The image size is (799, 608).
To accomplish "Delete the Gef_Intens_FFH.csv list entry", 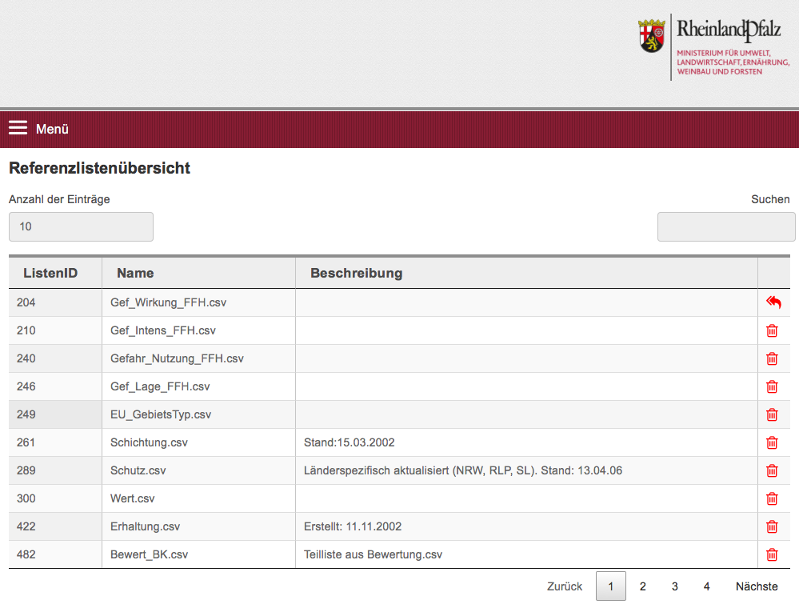I will click(772, 331).
